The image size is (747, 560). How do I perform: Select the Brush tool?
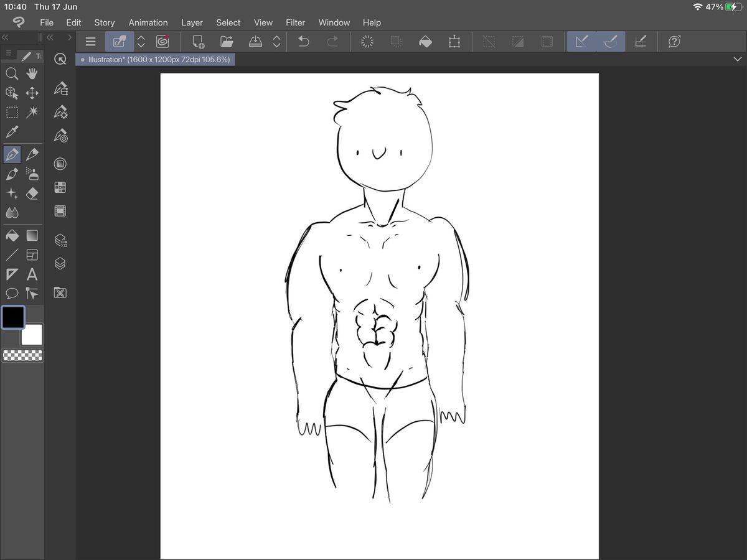[x=12, y=174]
